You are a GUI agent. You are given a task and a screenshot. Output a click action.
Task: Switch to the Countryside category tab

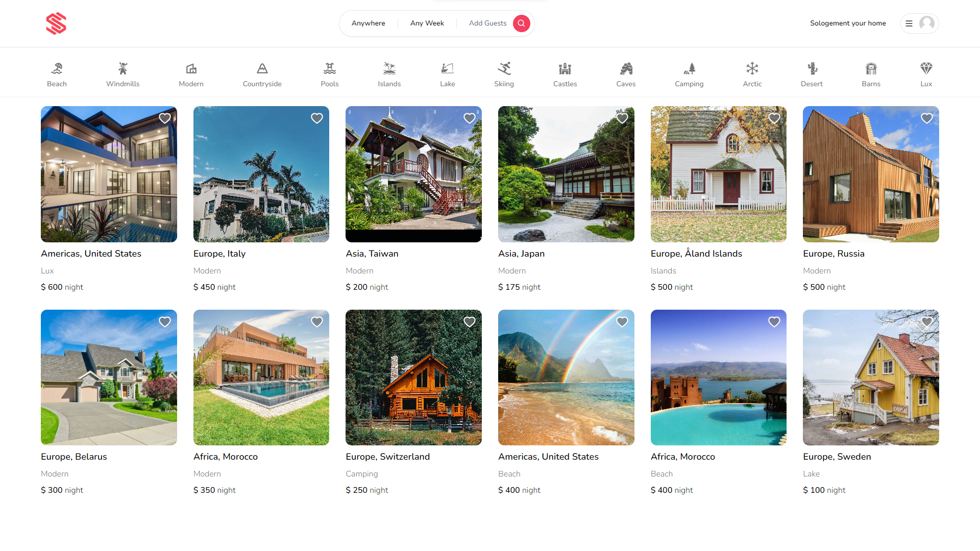click(262, 74)
